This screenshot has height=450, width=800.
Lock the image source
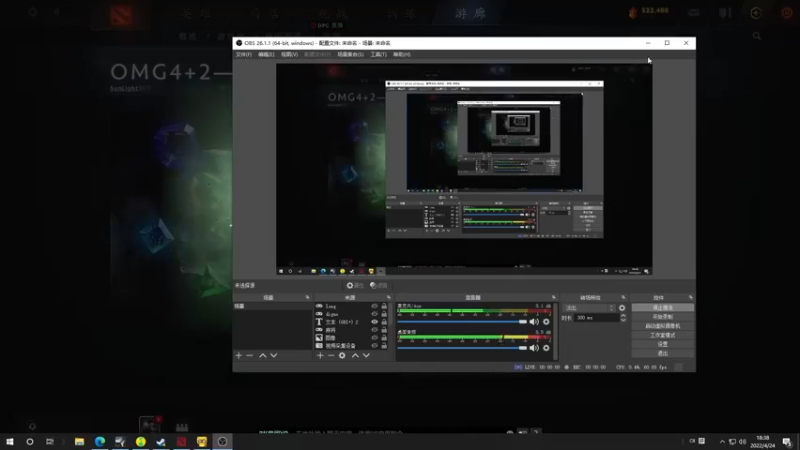pyautogui.click(x=384, y=338)
